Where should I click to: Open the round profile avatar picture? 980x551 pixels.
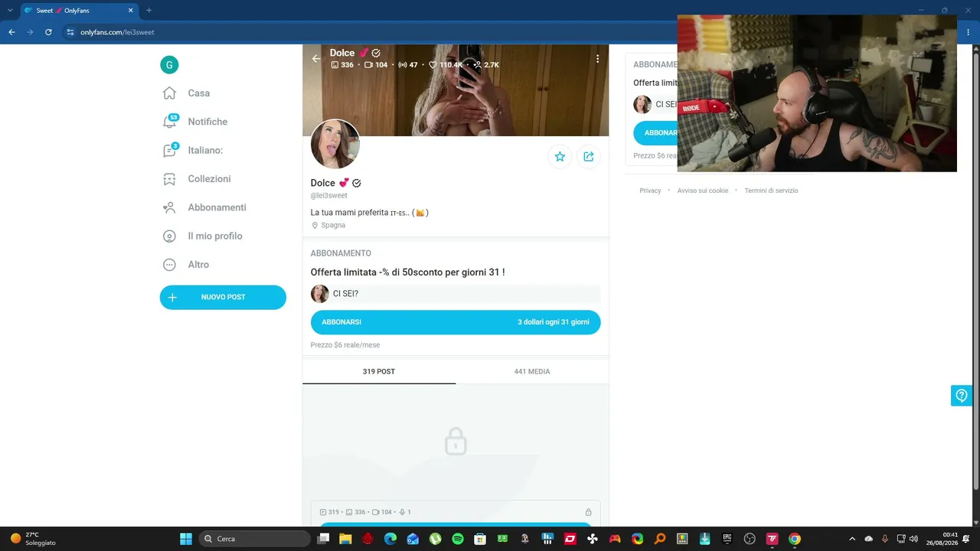click(335, 144)
